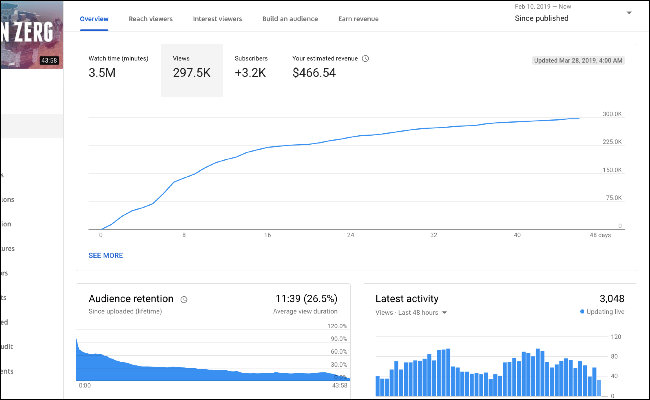The width and height of the screenshot is (650, 400).
Task: Switch to the Reach viewers tab
Action: [150, 19]
